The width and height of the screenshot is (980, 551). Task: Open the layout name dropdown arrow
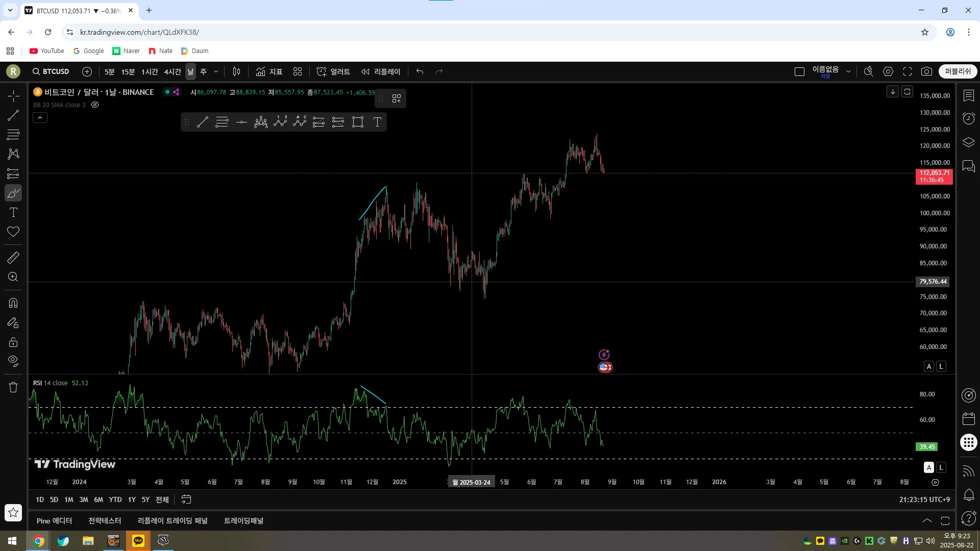point(848,71)
